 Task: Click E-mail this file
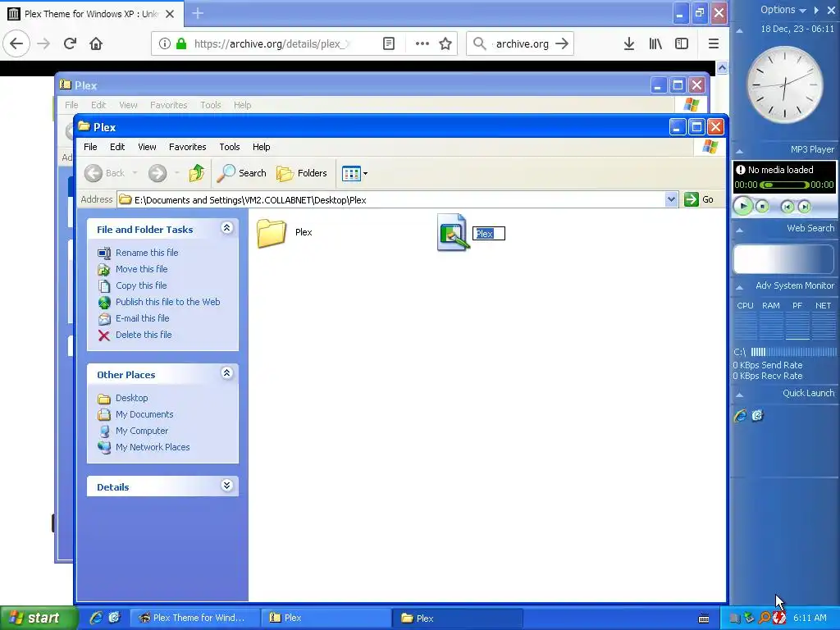(x=143, y=318)
